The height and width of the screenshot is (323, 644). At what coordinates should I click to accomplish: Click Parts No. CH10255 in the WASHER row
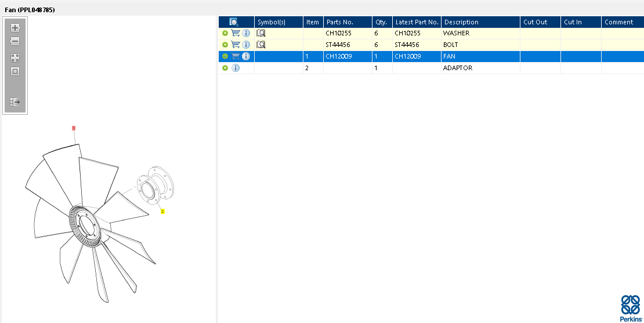click(338, 33)
